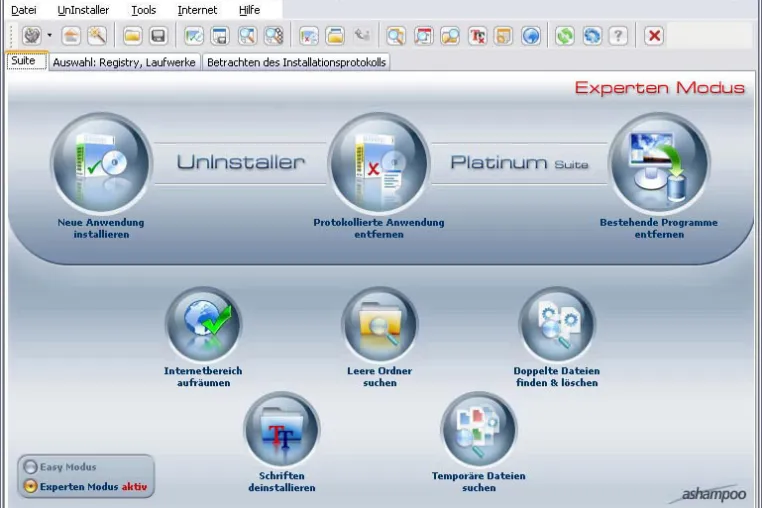
Task: Click the 'Schriften deinstallieren' label
Action: point(281,481)
